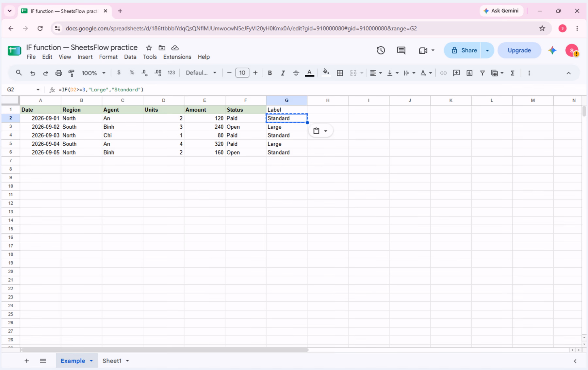The width and height of the screenshot is (588, 370).
Task: Print the spreadsheet
Action: coord(58,73)
